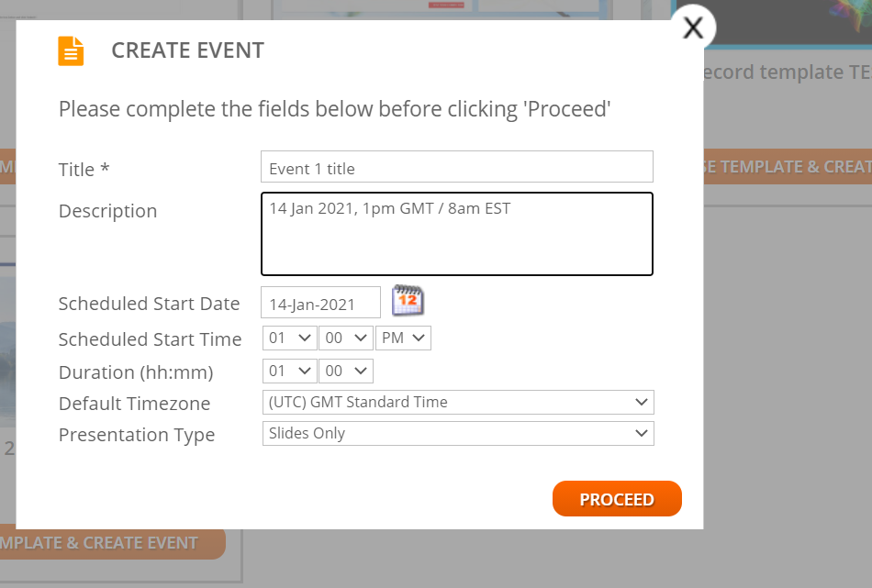Open the Duration minutes dropdown
The image size is (872, 588).
(x=346, y=371)
